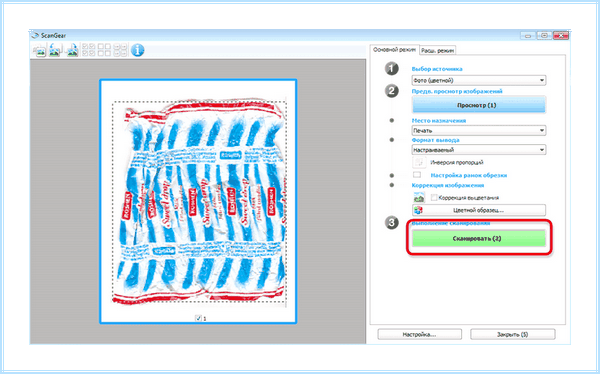Rotate image left using toolbar icon

pos(55,50)
